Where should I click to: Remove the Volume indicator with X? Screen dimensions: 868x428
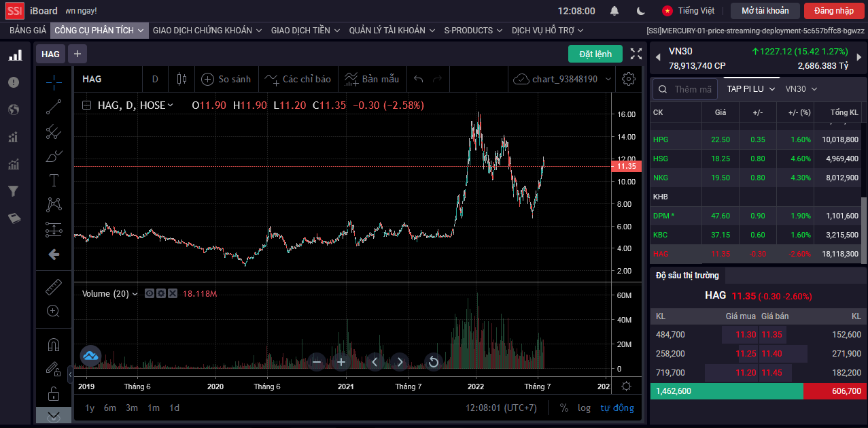[x=173, y=293]
